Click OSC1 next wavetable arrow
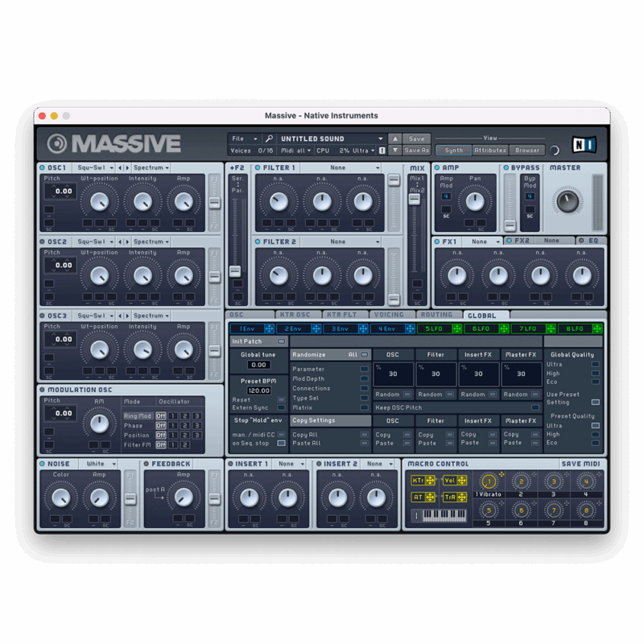Image resolution: width=644 pixels, height=644 pixels. (x=127, y=167)
